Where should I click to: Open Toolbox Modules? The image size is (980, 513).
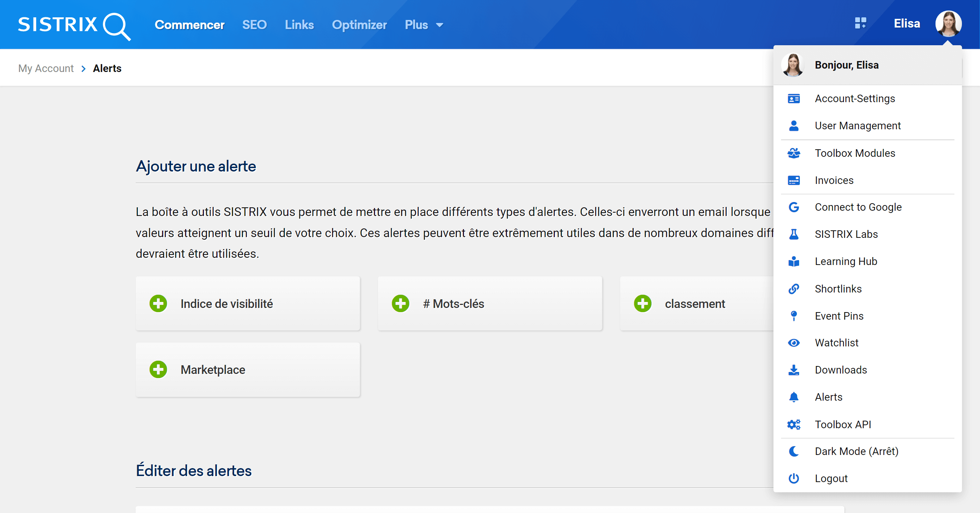867,153
